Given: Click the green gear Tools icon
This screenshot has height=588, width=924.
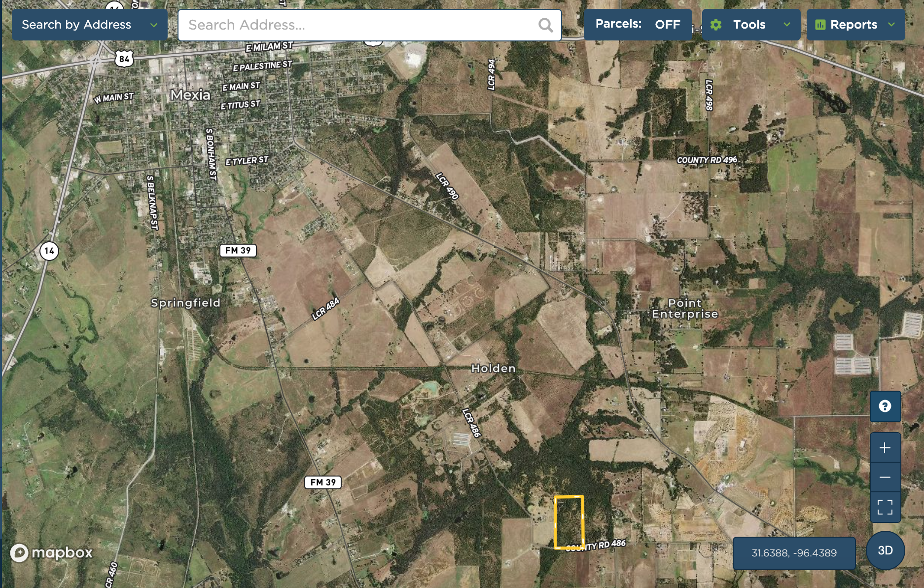Looking at the screenshot, I should click(716, 25).
